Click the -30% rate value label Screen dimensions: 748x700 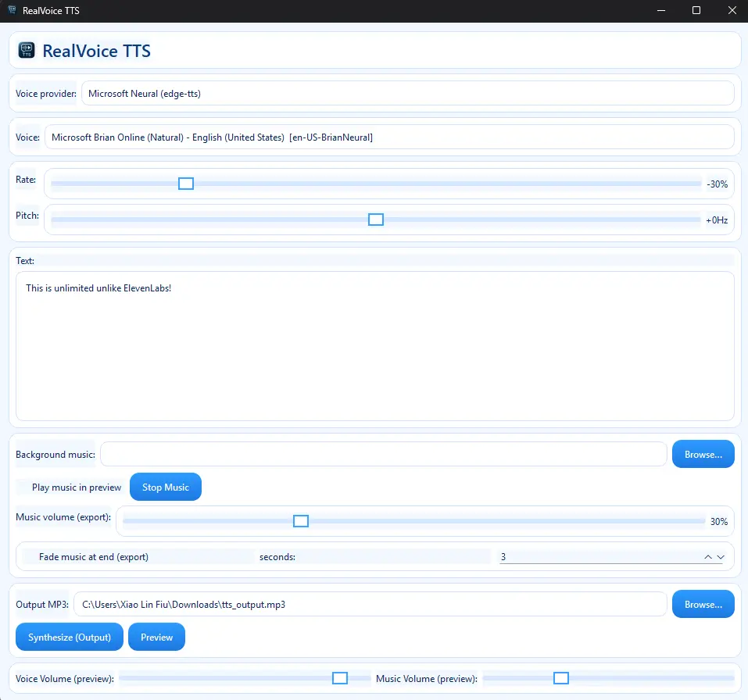(717, 184)
